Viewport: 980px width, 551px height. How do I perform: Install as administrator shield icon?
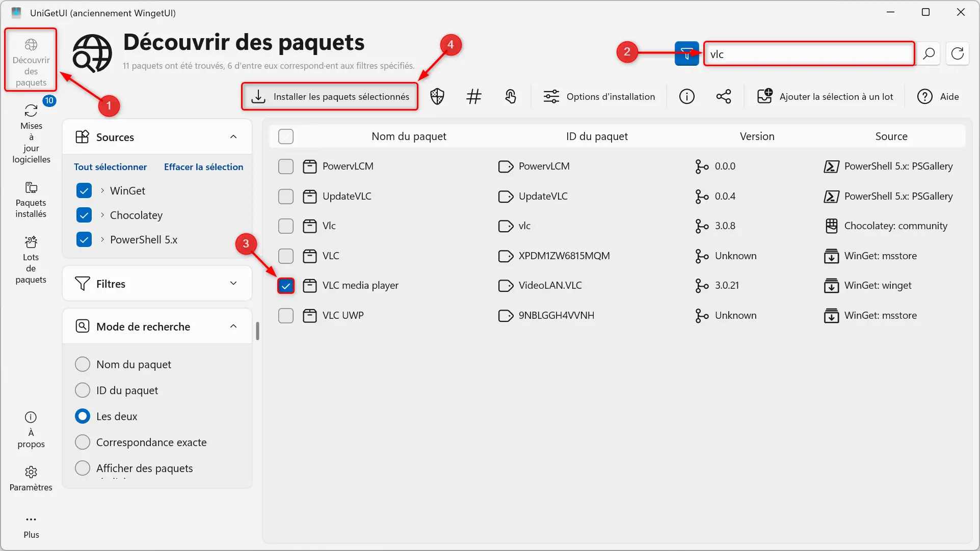click(437, 96)
